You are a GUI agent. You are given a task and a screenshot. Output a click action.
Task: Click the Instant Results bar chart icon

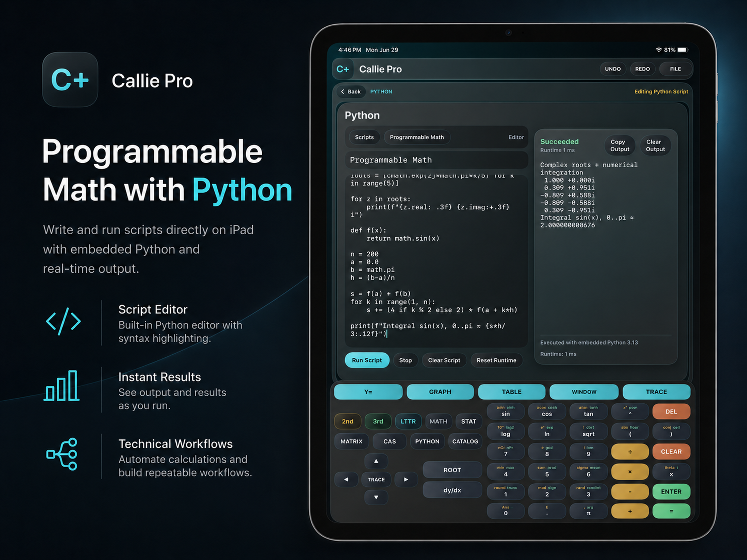62,386
